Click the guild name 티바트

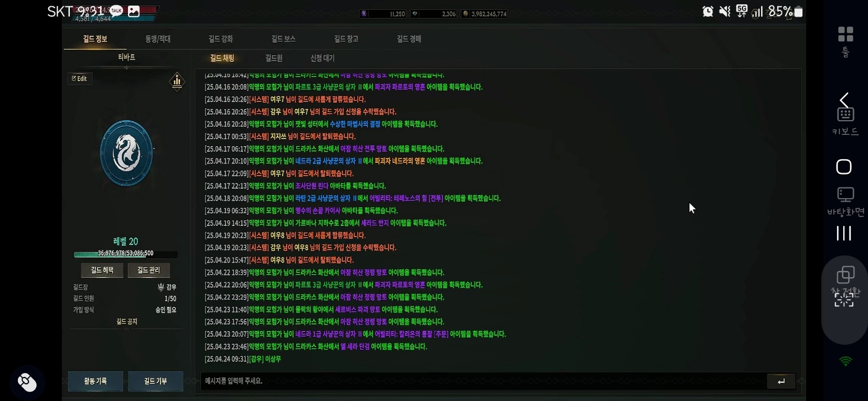click(x=126, y=57)
